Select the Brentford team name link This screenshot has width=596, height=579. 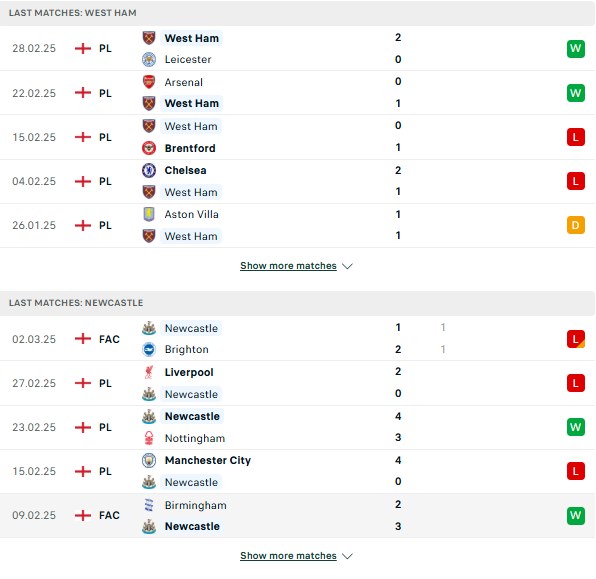[190, 148]
